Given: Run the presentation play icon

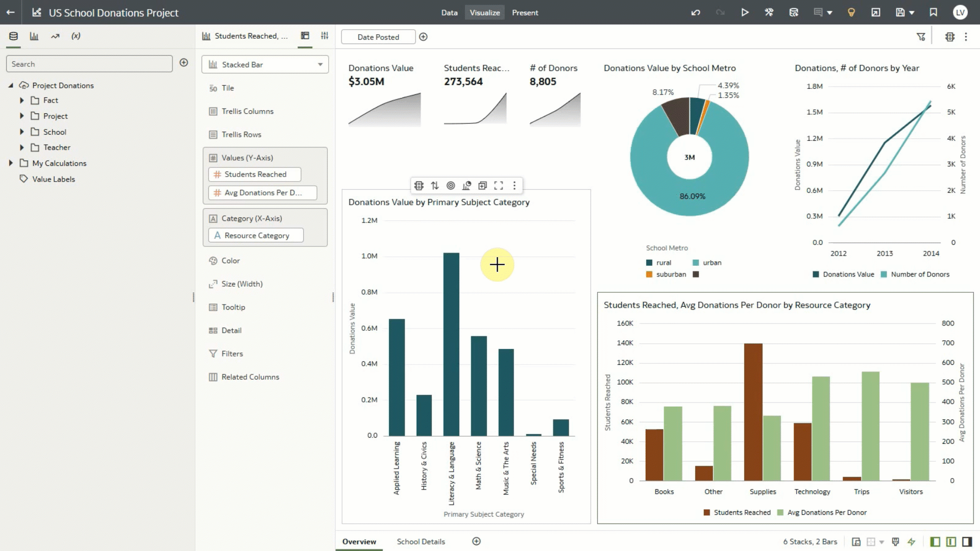Looking at the screenshot, I should click(x=745, y=12).
